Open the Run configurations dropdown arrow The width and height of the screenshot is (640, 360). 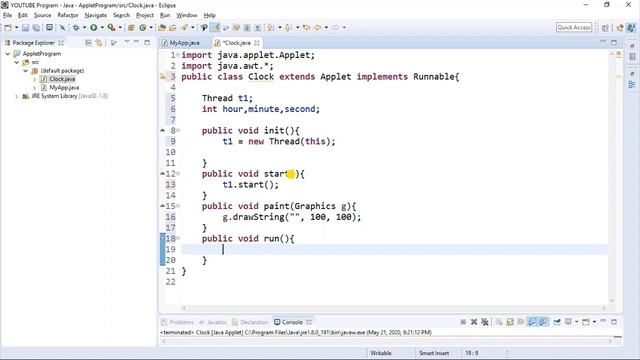[x=102, y=27]
